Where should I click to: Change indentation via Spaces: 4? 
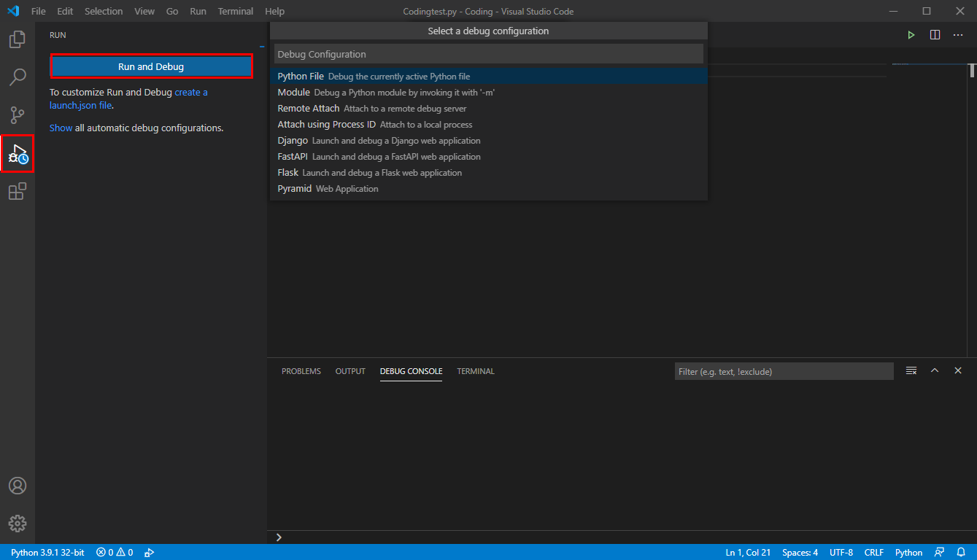pos(800,553)
